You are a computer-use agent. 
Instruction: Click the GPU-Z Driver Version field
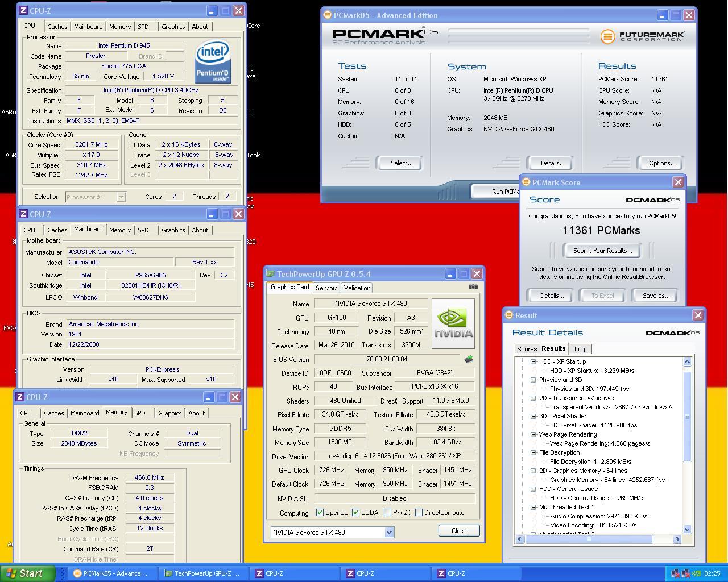394,456
